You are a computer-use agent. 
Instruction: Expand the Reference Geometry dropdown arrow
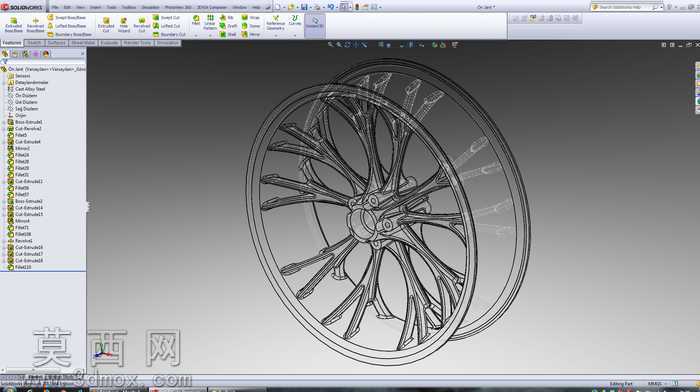(x=275, y=36)
